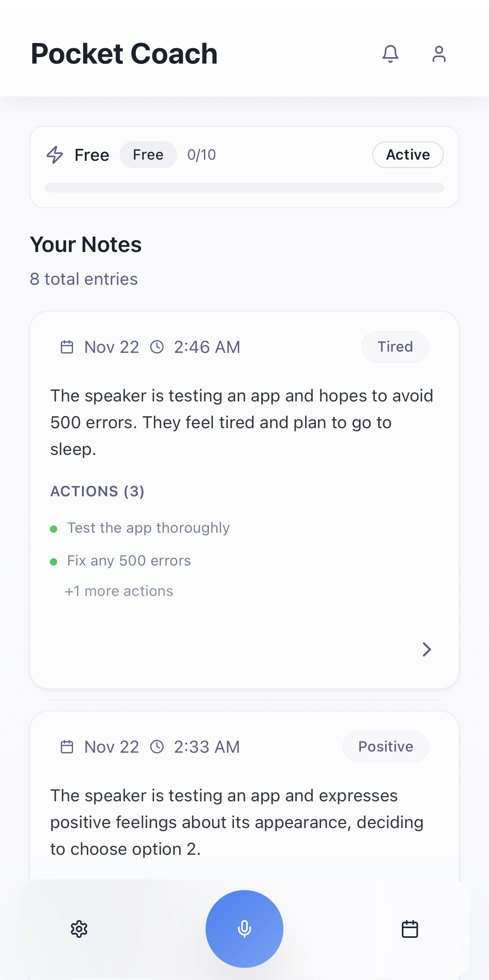Click the free plan usage progress bar

tap(244, 188)
